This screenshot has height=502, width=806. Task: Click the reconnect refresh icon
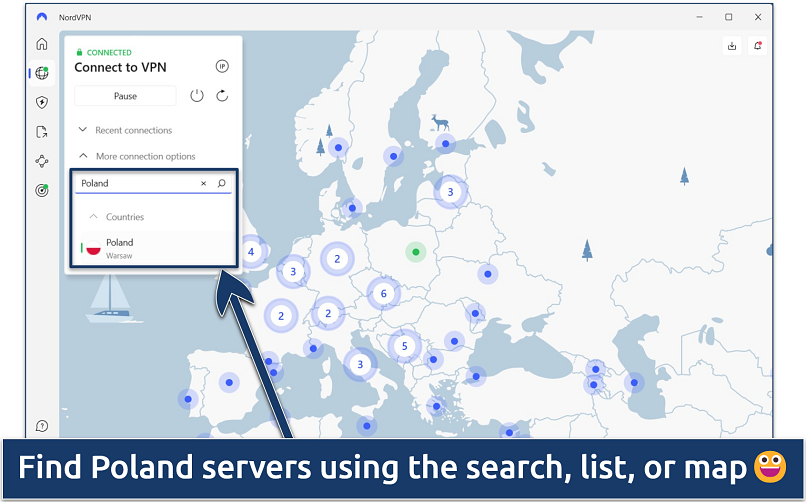[222, 96]
